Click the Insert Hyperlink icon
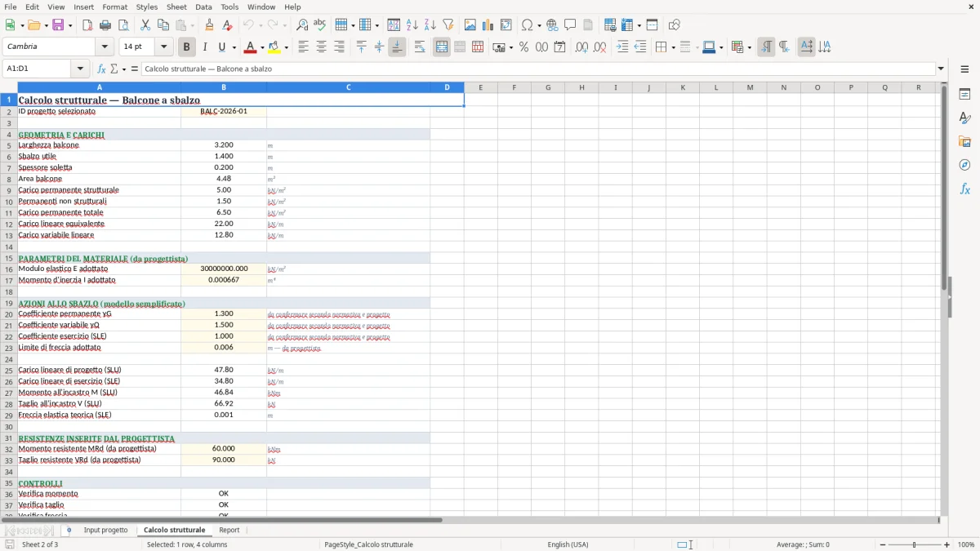 point(552,25)
